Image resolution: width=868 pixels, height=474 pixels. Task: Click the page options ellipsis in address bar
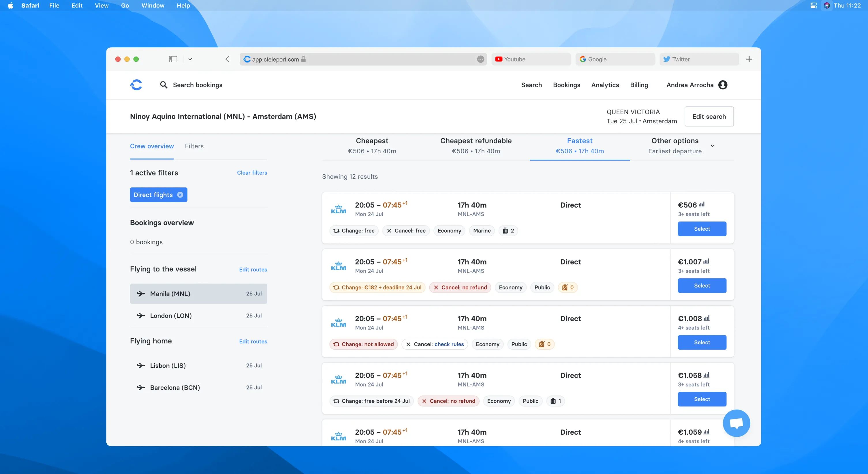point(480,59)
